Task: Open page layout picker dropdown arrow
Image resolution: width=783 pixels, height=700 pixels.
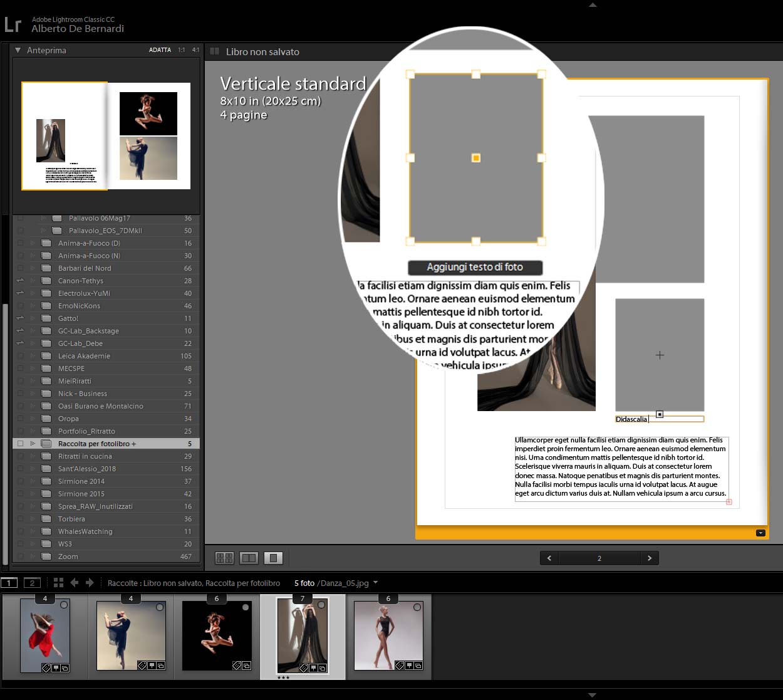Action: coord(760,533)
